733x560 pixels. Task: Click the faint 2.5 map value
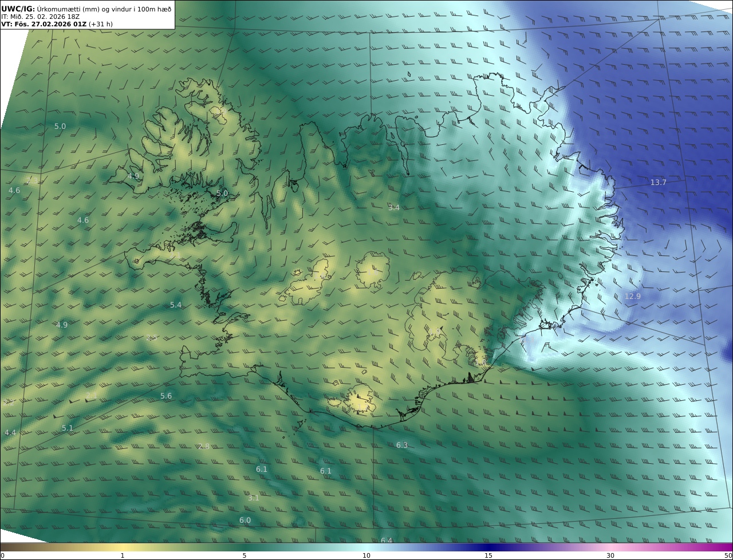(x=152, y=337)
